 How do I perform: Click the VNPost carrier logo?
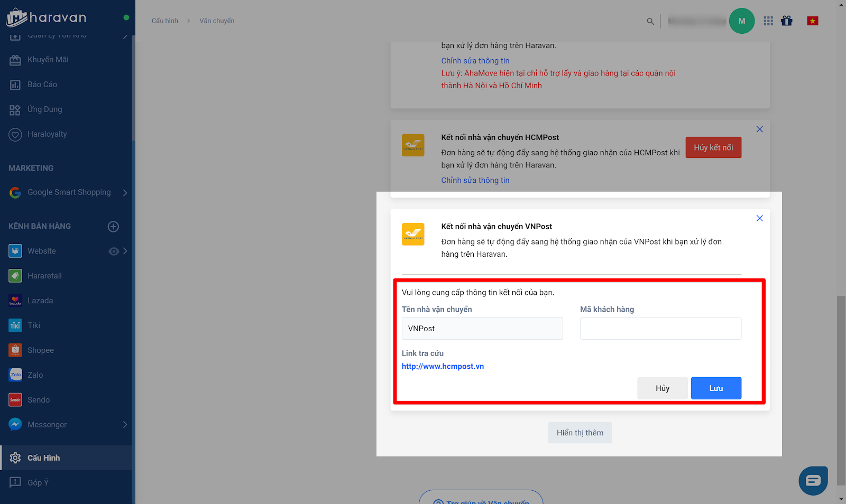click(x=413, y=235)
